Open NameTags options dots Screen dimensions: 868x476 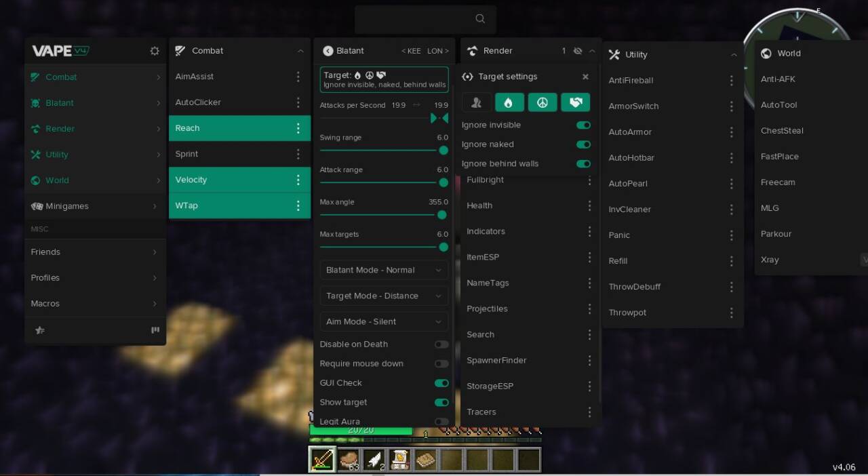click(589, 283)
